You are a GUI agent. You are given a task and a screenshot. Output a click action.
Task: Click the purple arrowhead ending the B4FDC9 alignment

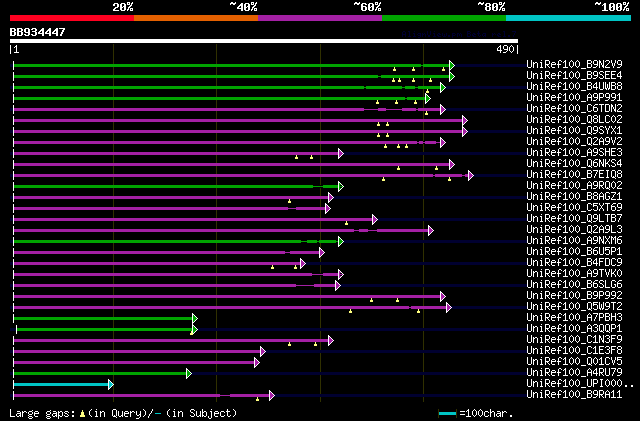(x=302, y=264)
